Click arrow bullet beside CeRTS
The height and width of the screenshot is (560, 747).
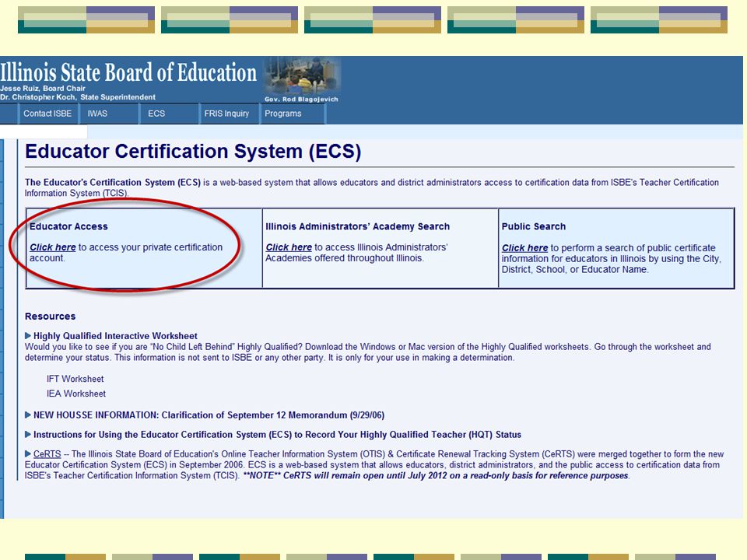click(29, 454)
